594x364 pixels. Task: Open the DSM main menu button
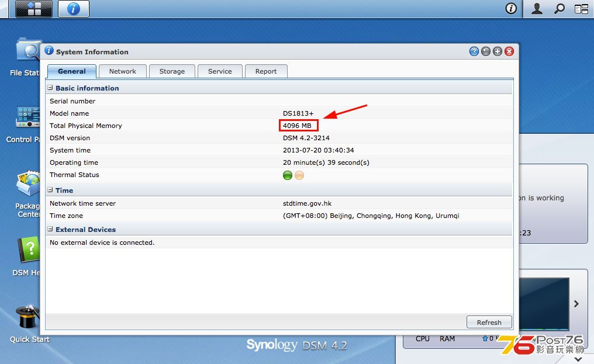coord(34,8)
